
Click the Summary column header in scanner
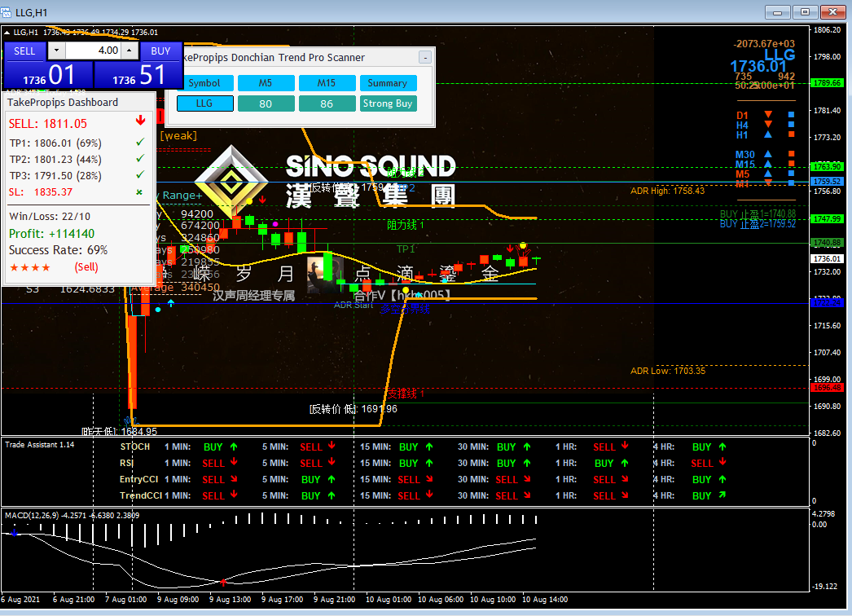(388, 83)
